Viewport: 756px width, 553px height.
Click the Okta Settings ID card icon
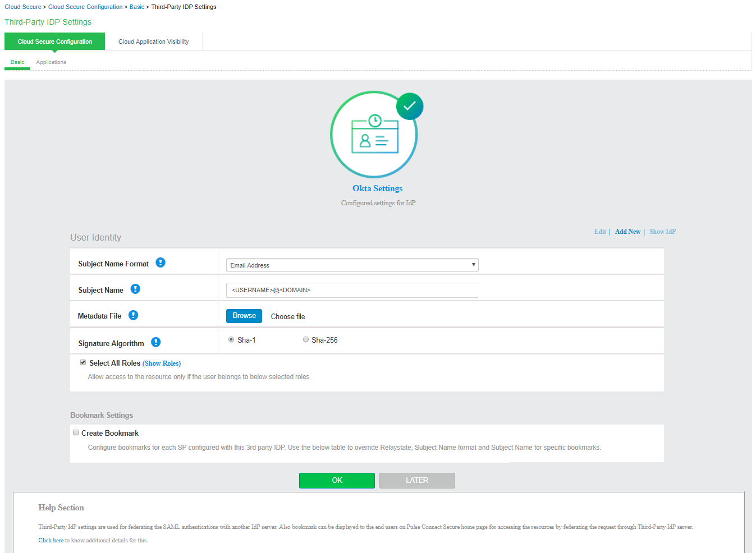(x=374, y=135)
